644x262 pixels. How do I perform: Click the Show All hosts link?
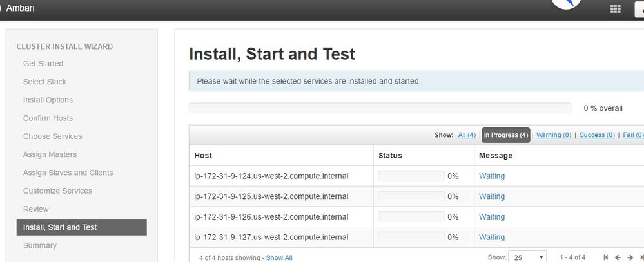pos(279,257)
